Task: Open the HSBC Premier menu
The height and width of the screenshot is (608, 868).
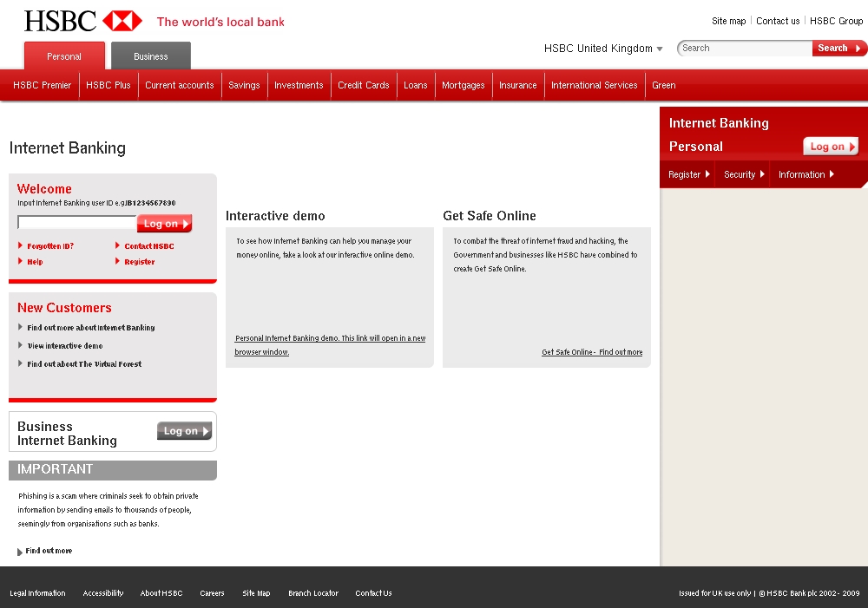Action: (x=42, y=85)
